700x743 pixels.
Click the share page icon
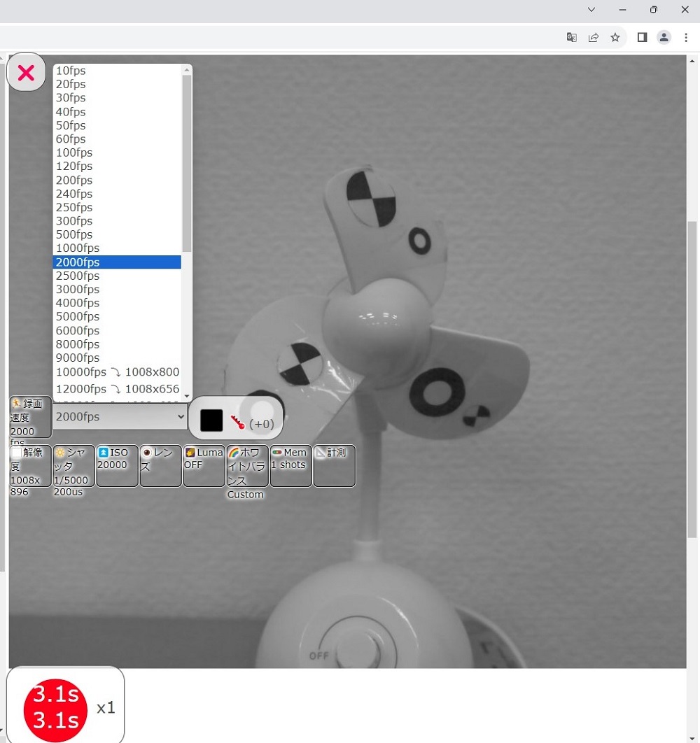[594, 38]
